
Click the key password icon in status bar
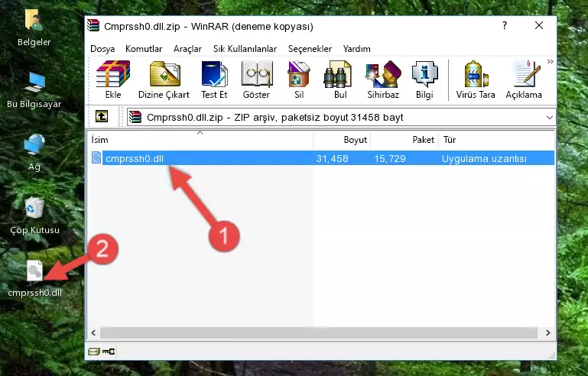109,352
